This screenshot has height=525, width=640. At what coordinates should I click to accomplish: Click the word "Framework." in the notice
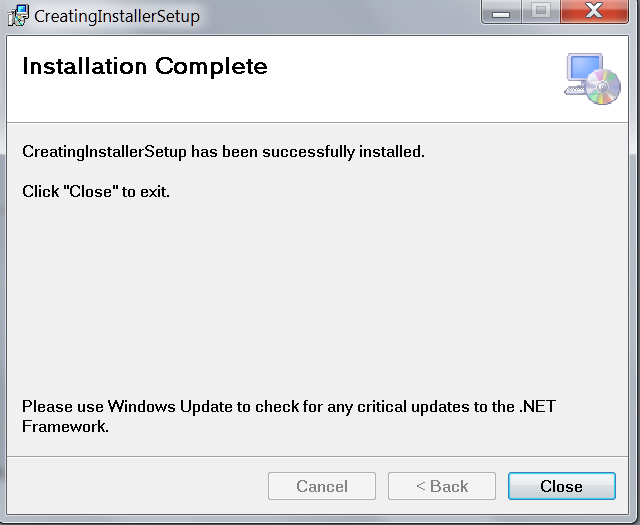[x=65, y=427]
